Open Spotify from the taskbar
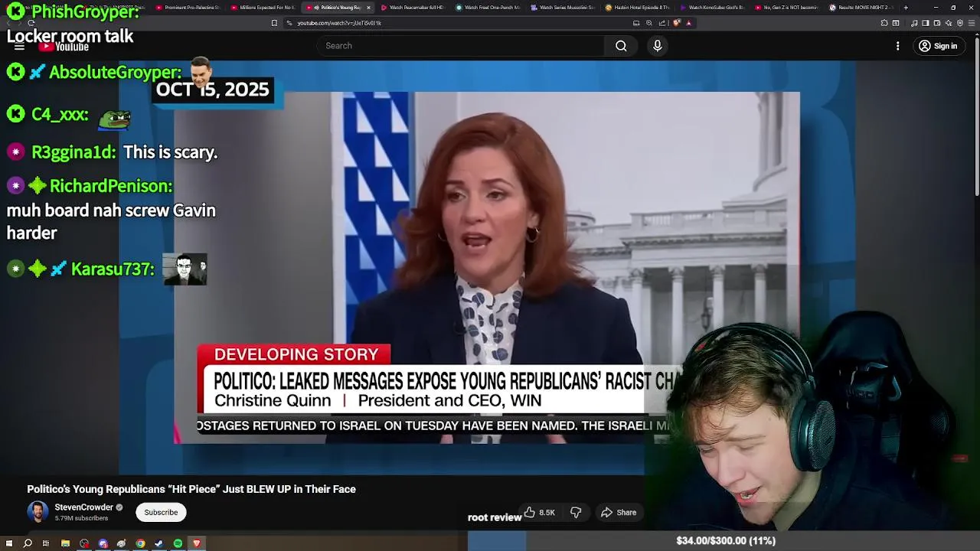Screen dimensions: 980x551 pyautogui.click(x=178, y=543)
